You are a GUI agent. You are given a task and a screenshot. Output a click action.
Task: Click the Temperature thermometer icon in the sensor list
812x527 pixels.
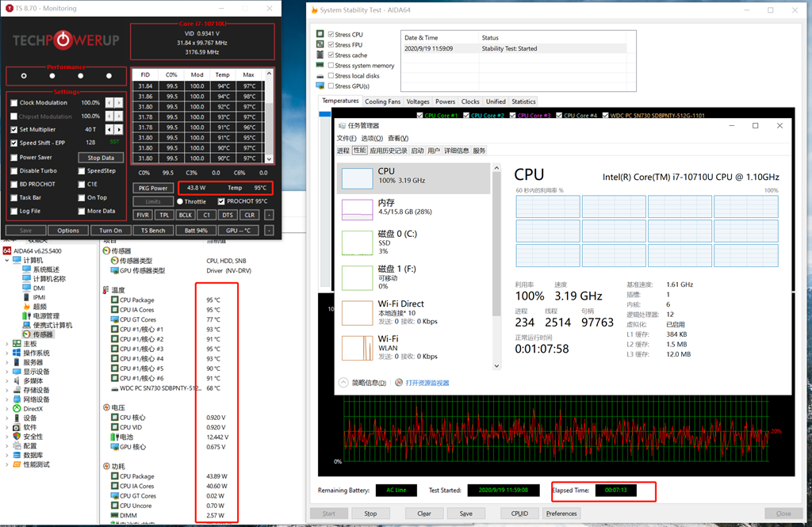(x=106, y=290)
